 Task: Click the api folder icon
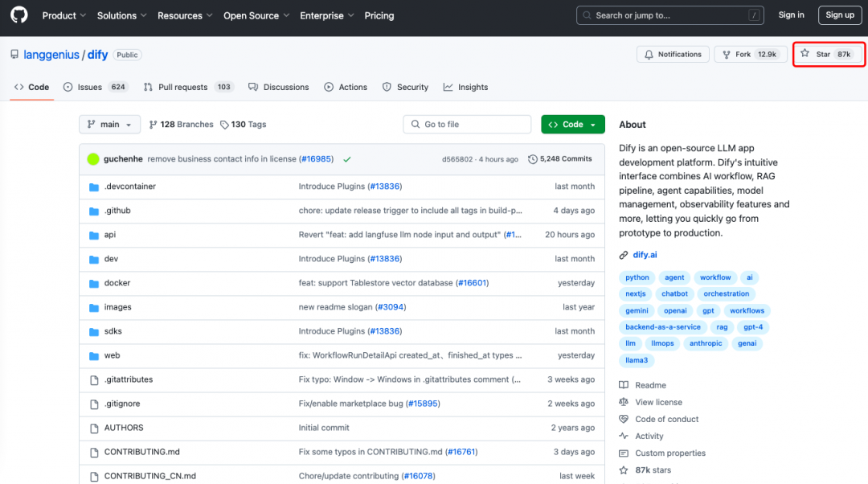[x=94, y=235]
